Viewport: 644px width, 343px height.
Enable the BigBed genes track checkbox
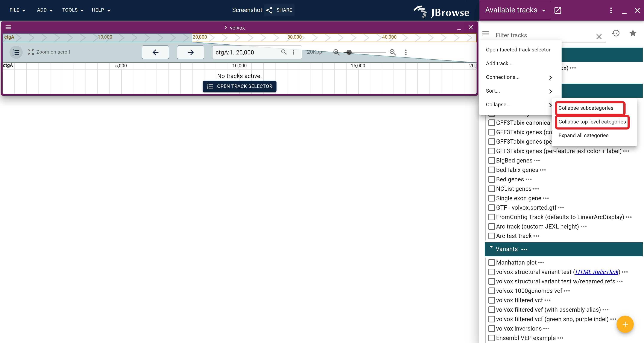point(492,161)
